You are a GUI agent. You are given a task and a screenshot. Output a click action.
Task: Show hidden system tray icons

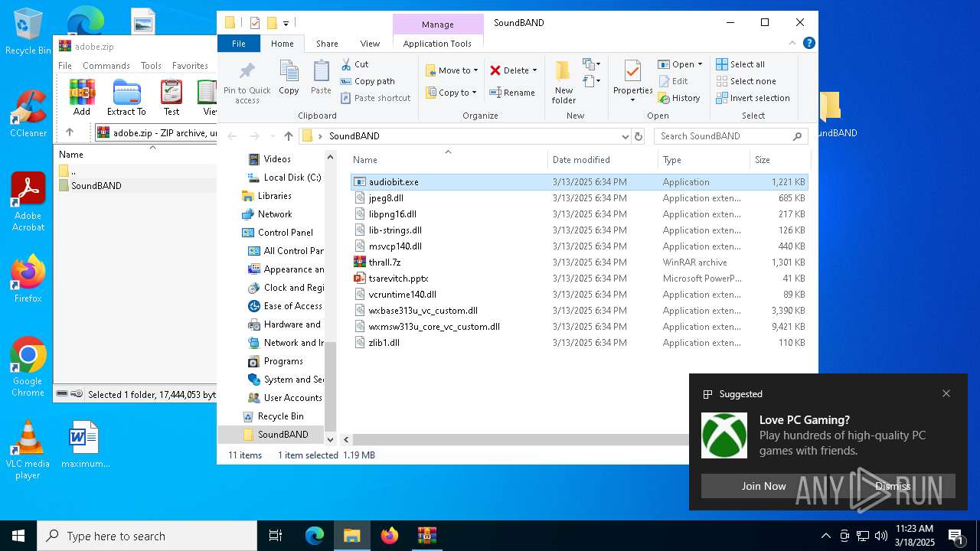click(825, 536)
